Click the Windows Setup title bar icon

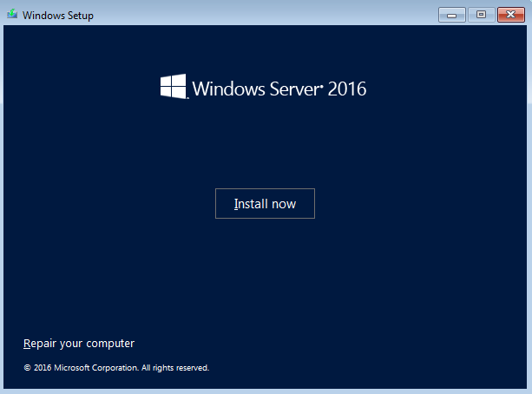pyautogui.click(x=12, y=15)
